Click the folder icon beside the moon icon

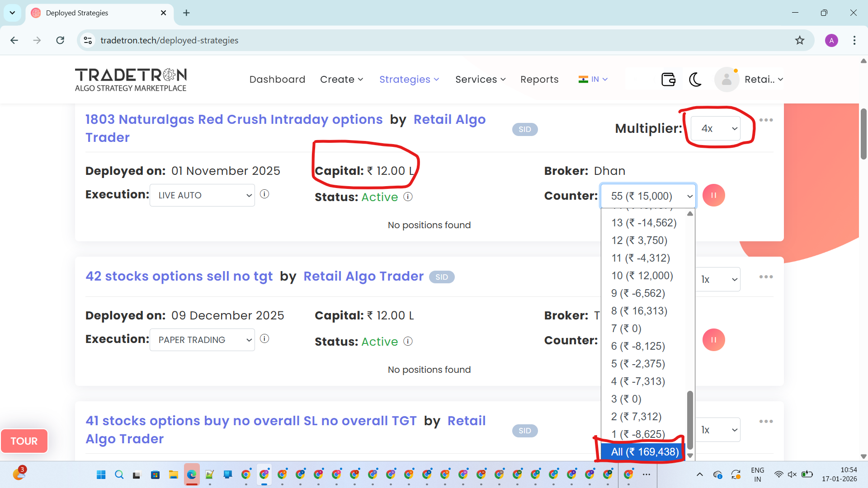coord(668,79)
